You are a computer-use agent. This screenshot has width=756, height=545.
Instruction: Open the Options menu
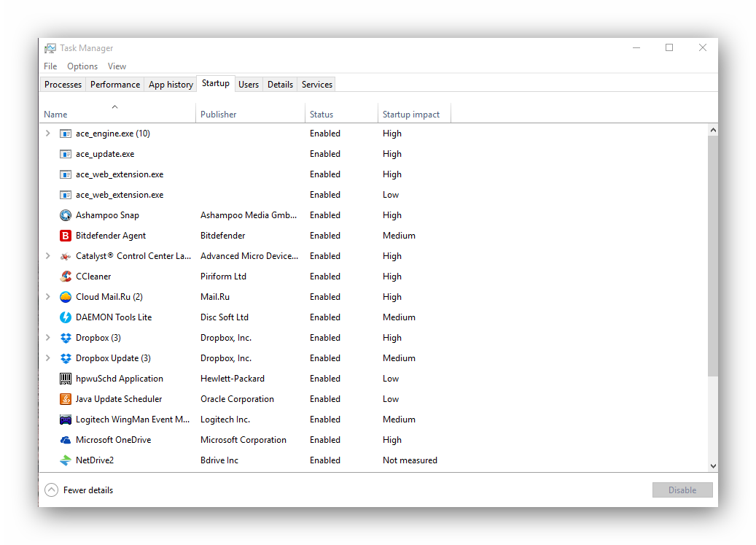[82, 66]
